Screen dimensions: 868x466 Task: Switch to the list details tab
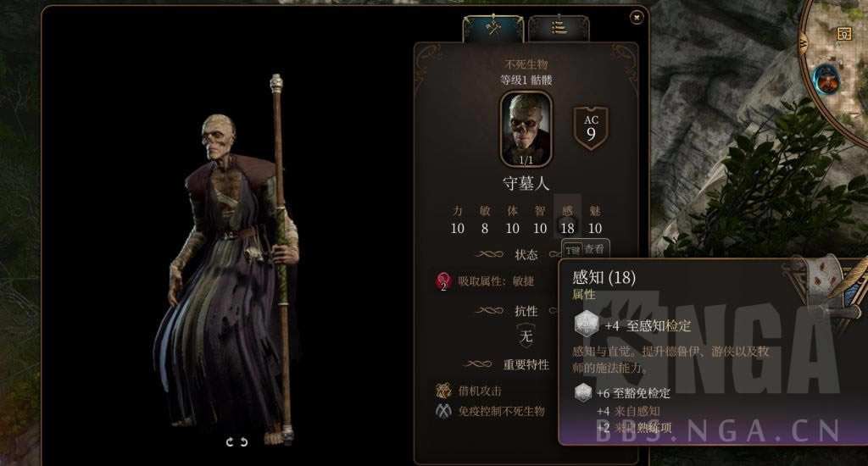(559, 28)
